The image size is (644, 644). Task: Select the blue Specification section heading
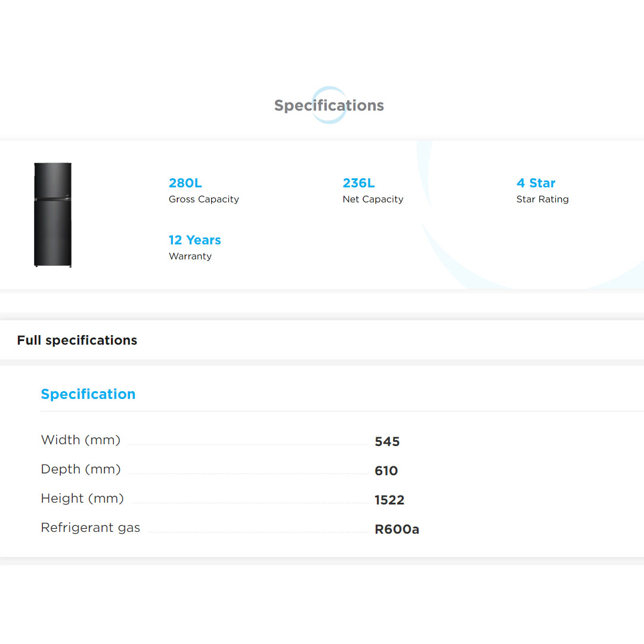pyautogui.click(x=88, y=394)
